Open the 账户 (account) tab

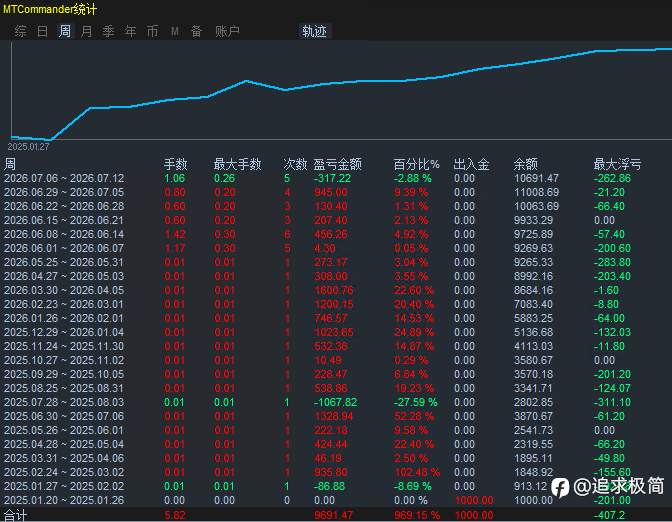[x=227, y=31]
